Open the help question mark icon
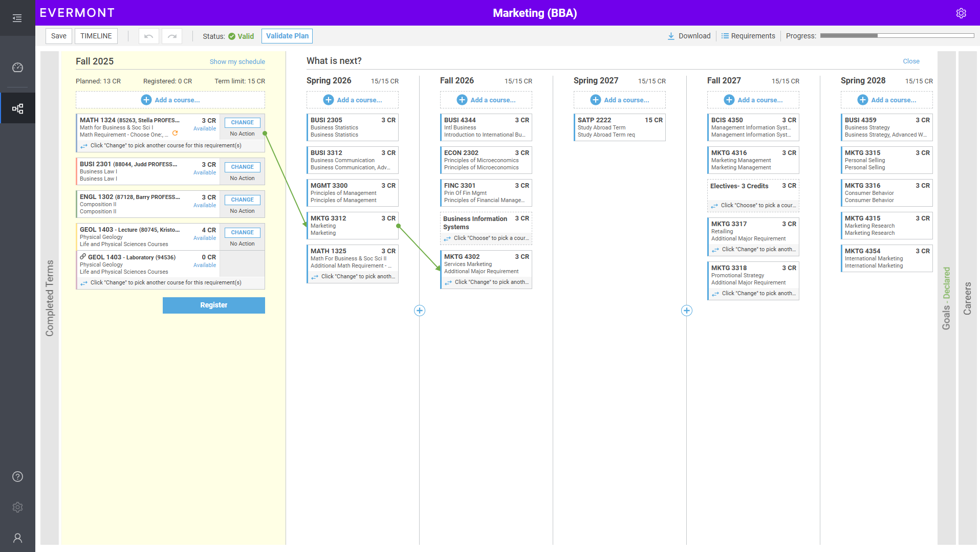 tap(17, 477)
